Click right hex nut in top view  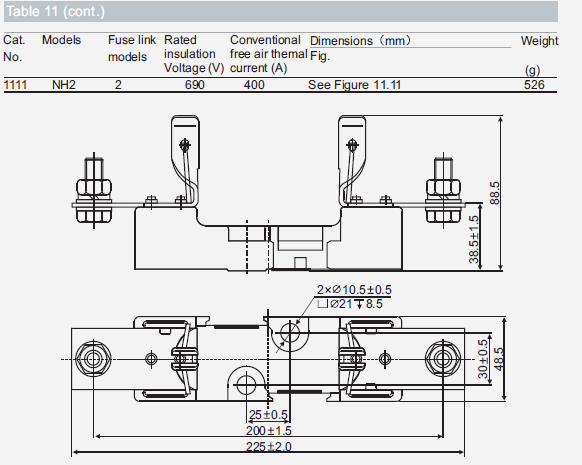tap(443, 359)
